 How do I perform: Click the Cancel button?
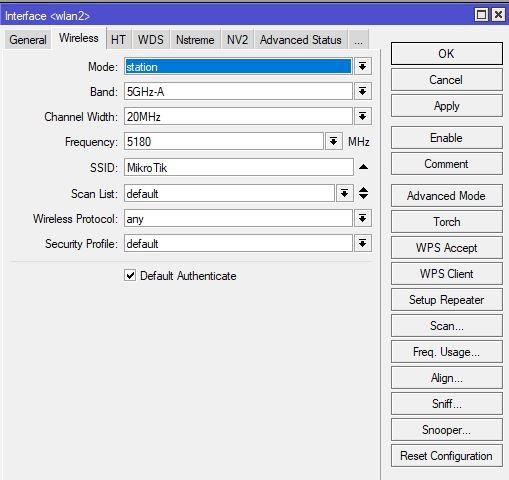click(x=446, y=80)
